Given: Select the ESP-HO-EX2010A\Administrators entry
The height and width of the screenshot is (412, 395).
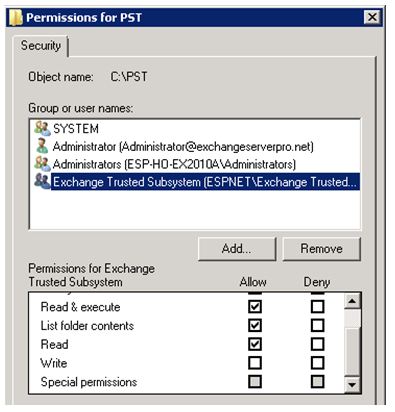Looking at the screenshot, I should [174, 164].
